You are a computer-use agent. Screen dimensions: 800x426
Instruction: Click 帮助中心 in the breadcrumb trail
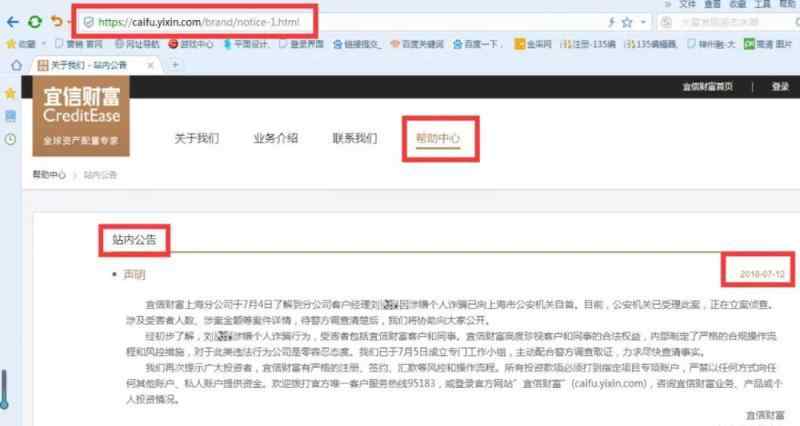pos(49,175)
